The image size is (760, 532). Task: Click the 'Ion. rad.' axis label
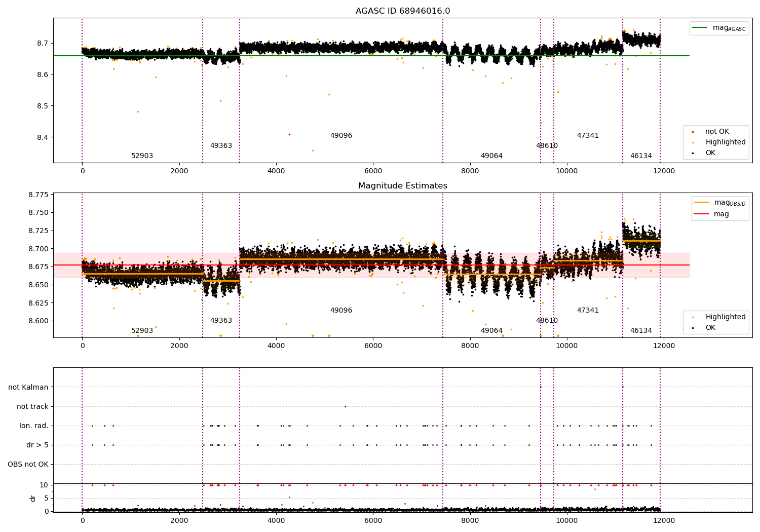coord(34,426)
